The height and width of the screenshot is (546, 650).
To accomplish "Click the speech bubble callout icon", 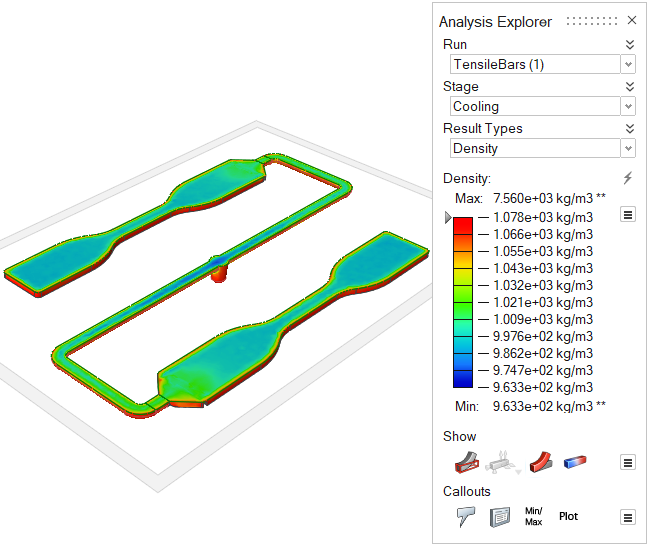I will [466, 517].
